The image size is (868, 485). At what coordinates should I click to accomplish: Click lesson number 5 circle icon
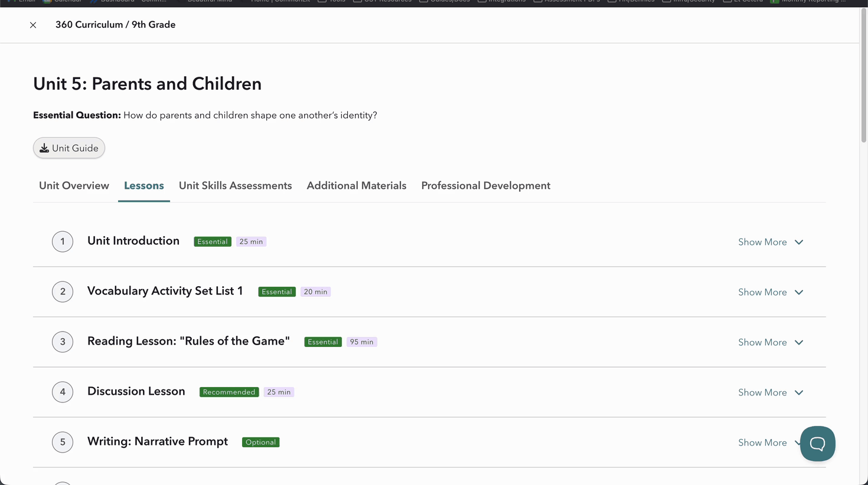(63, 442)
